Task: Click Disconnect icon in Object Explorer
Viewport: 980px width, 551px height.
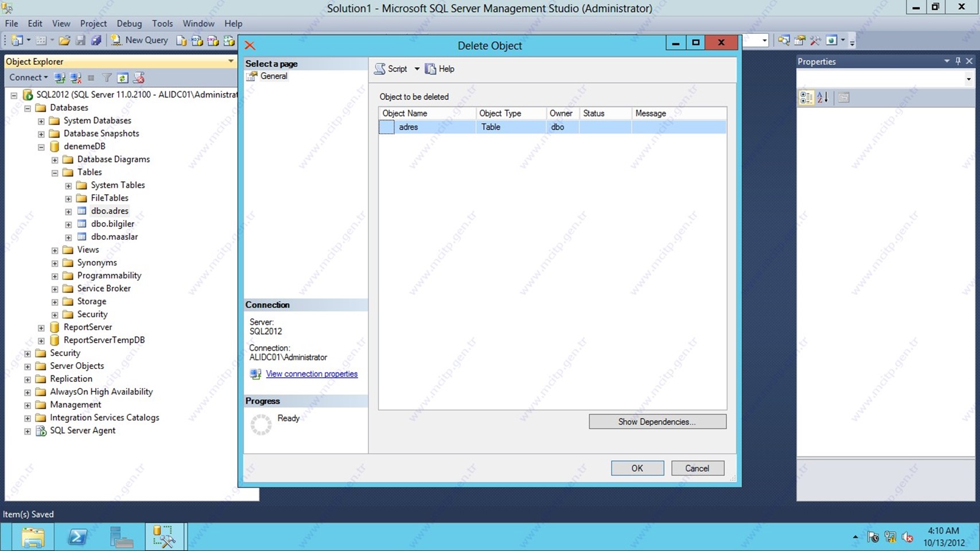Action: click(75, 77)
